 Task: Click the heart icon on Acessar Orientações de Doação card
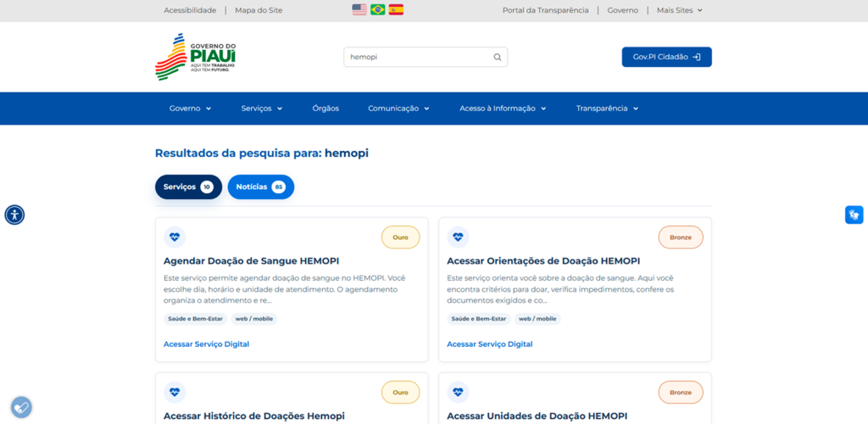pos(458,237)
